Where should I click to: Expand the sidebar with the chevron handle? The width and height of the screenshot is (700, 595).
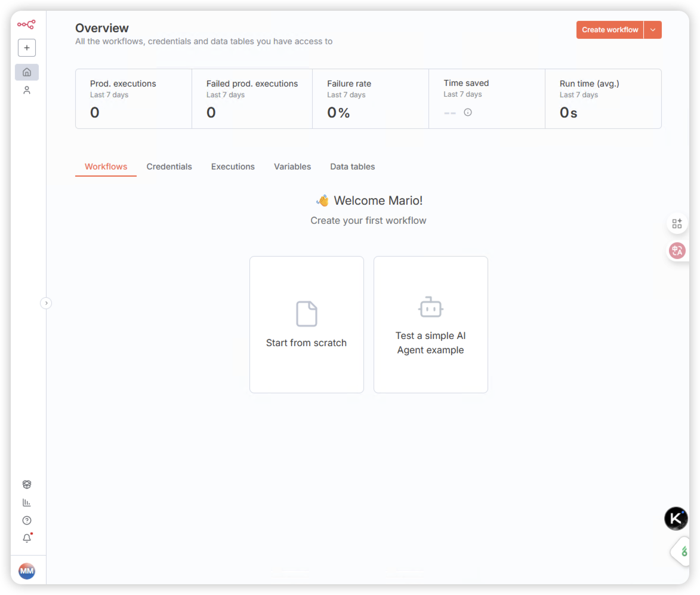[46, 303]
